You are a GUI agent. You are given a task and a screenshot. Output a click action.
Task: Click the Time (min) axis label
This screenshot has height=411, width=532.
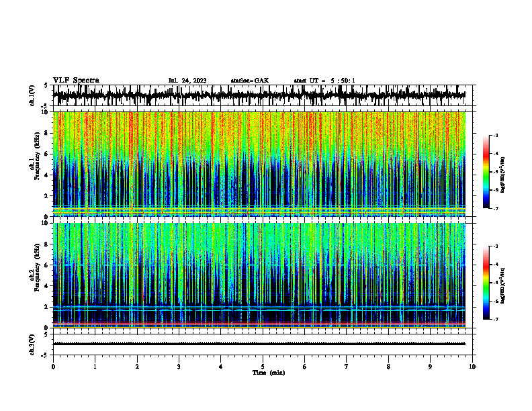[269, 373]
